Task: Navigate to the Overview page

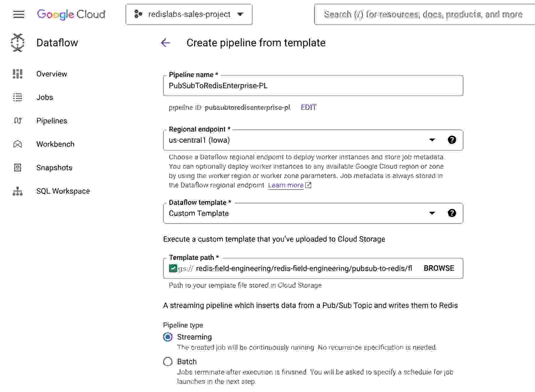Action: pyautogui.click(x=52, y=74)
